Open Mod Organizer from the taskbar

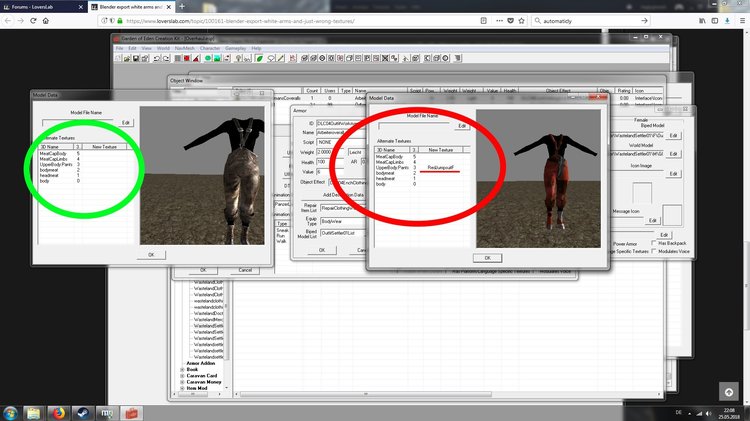[107, 413]
